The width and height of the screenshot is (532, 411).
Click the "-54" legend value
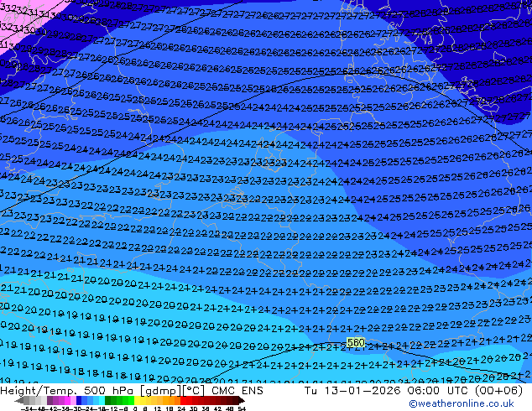click(x=26, y=408)
